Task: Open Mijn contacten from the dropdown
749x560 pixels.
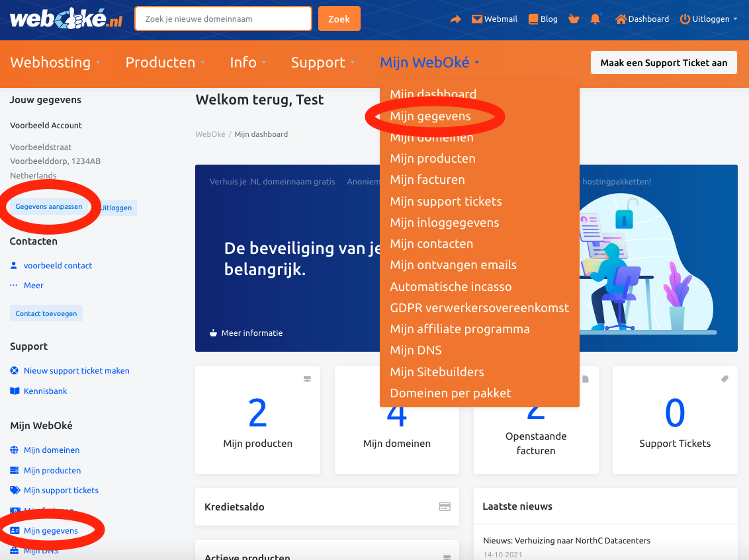Action: pos(431,243)
